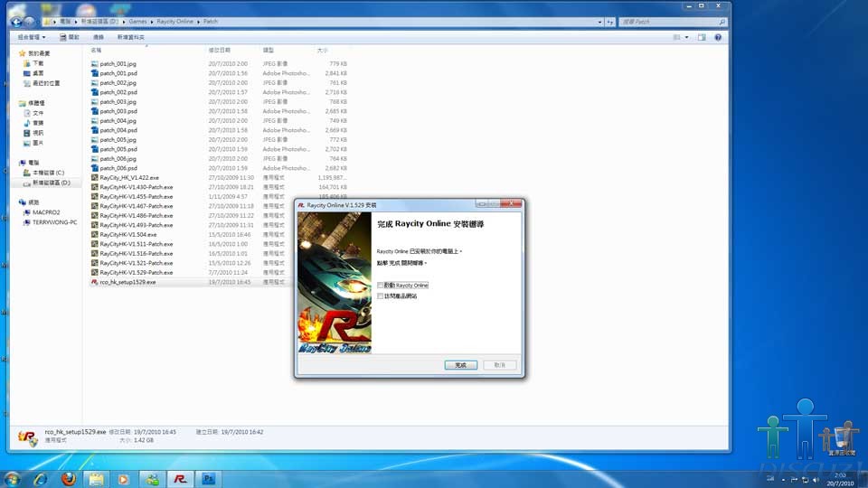Screen dimensions: 868x488
Task: Open Windows Media Player from taskbar
Action: [x=124, y=479]
